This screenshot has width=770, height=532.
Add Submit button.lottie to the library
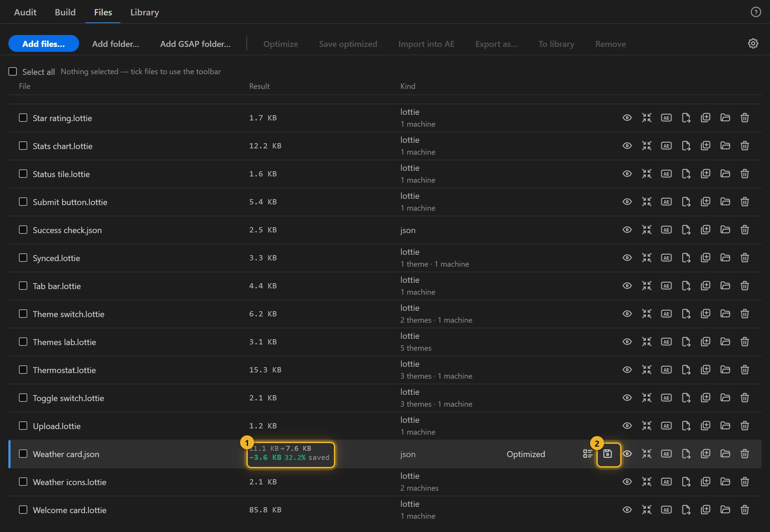pyautogui.click(x=706, y=202)
